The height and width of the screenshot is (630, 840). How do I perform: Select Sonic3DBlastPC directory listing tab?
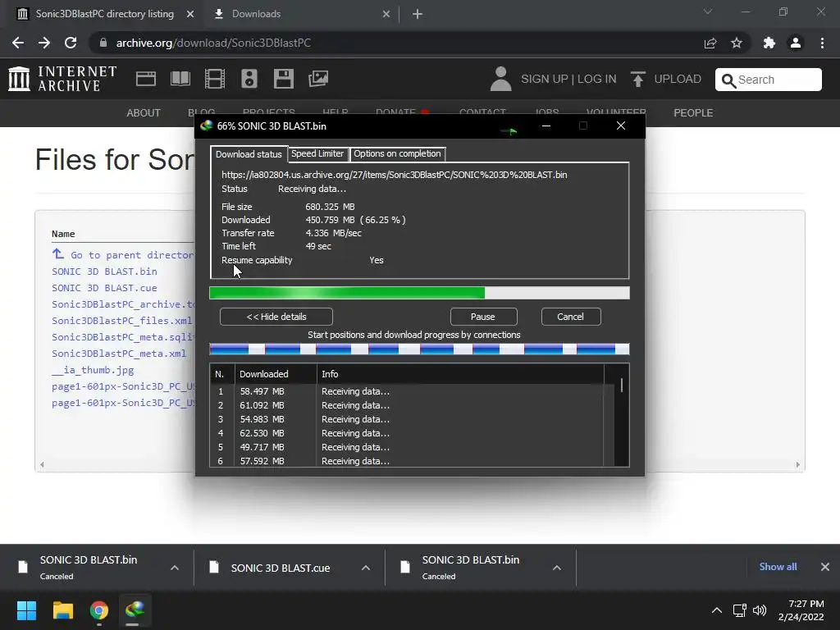tap(104, 14)
